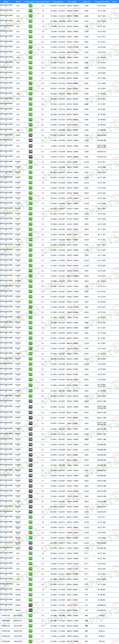
Task: Click the Nadwozie column header
Action: pyautogui.click(x=87, y=2)
